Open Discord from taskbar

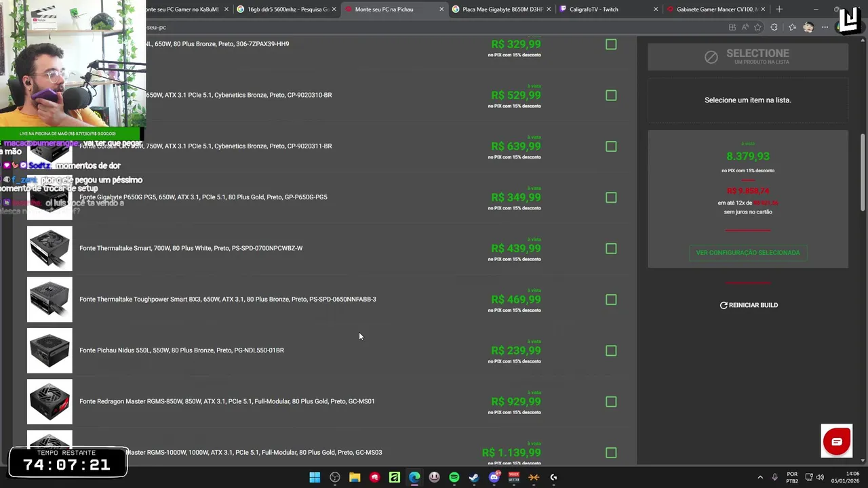[x=494, y=477]
